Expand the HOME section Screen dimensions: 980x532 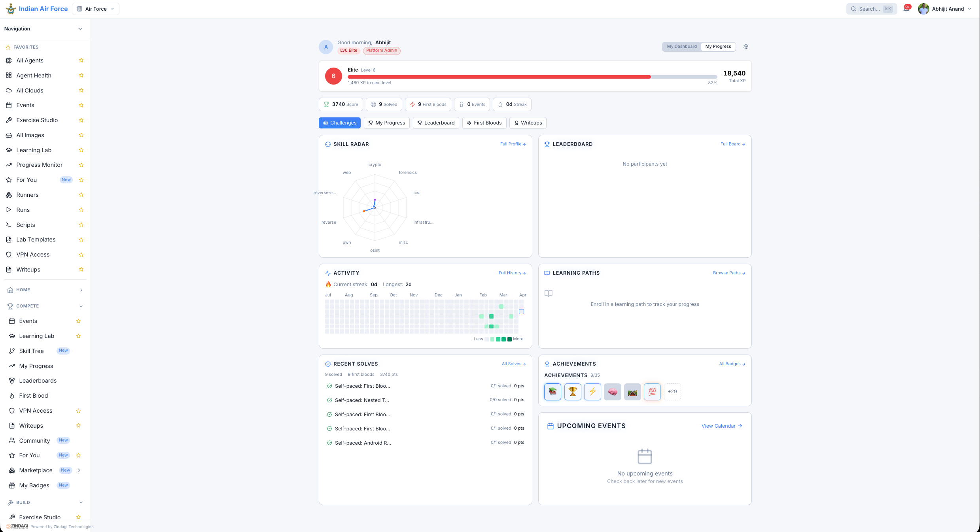(81, 290)
